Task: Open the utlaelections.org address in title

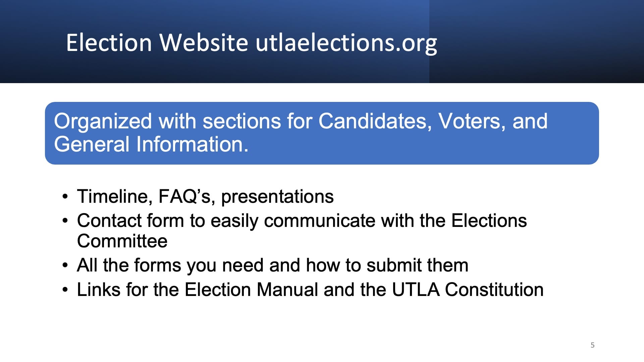Action: click(346, 43)
